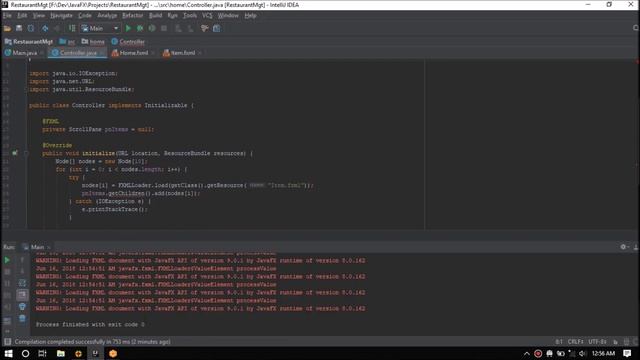This screenshot has width=640, height=360.
Task: Click the RestaurantMgt breadcrumb
Action: tap(29, 42)
